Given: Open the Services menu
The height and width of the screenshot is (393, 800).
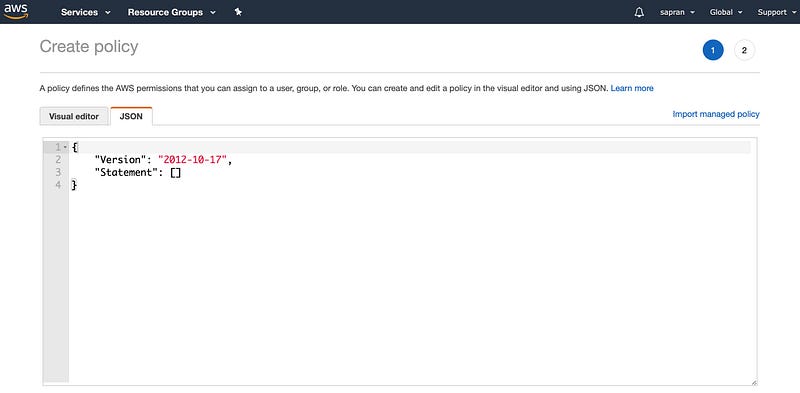Looking at the screenshot, I should 86,12.
